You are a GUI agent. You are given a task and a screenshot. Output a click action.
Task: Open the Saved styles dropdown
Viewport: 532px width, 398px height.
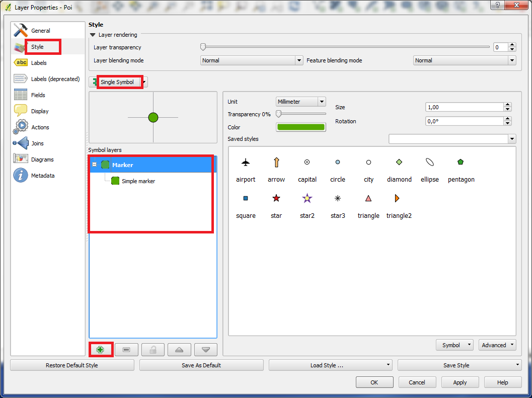pos(452,139)
